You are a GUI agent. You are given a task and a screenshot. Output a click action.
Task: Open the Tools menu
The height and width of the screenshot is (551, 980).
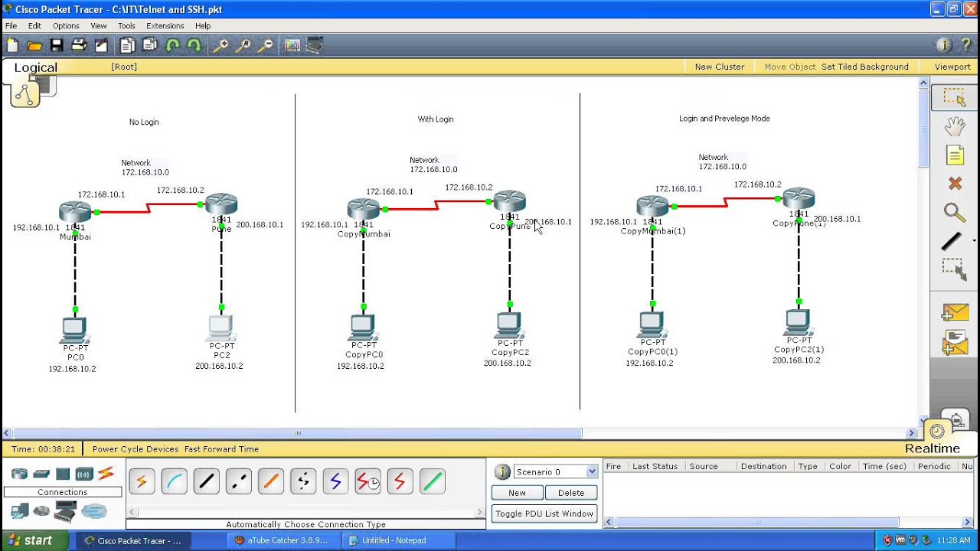pyautogui.click(x=126, y=26)
